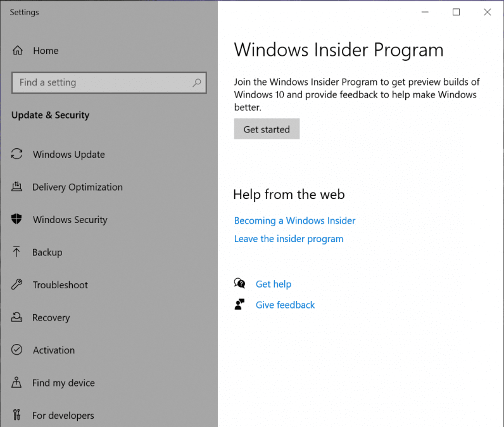Focus the Find a setting search box
This screenshot has width=504, height=427.
click(x=109, y=82)
